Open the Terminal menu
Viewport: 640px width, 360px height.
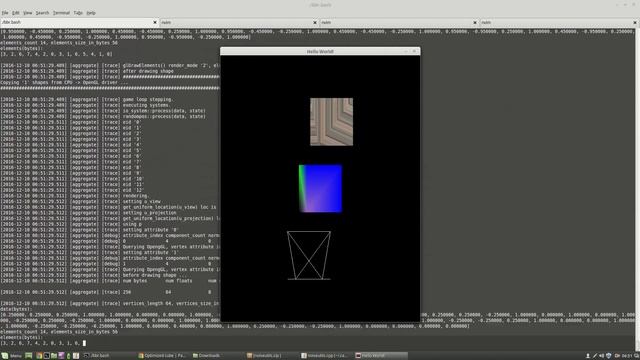61,13
